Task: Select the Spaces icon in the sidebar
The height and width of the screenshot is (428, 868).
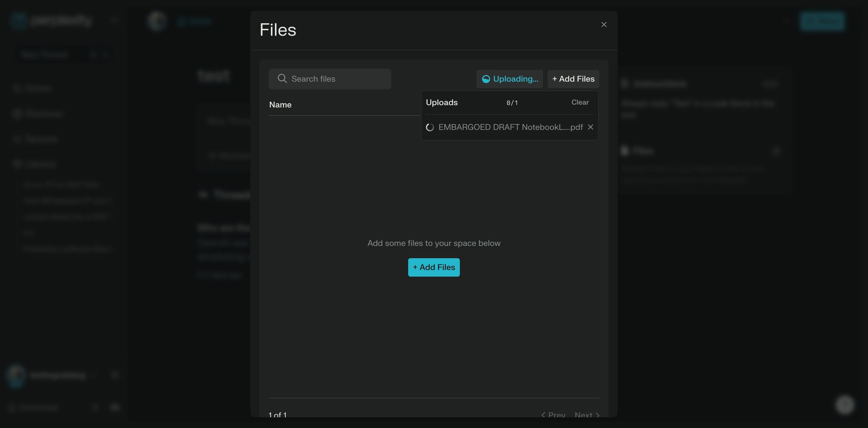Action: [x=17, y=139]
